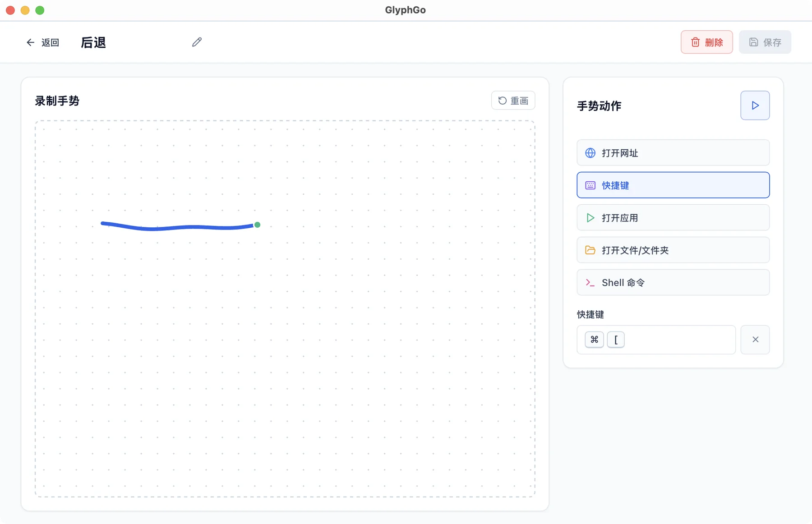Click the floppy disk icon in 保存
The height and width of the screenshot is (524, 812).
click(753, 42)
